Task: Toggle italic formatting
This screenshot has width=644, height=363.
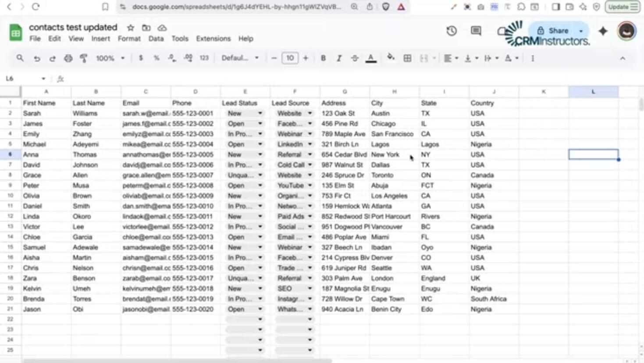Action: (339, 58)
